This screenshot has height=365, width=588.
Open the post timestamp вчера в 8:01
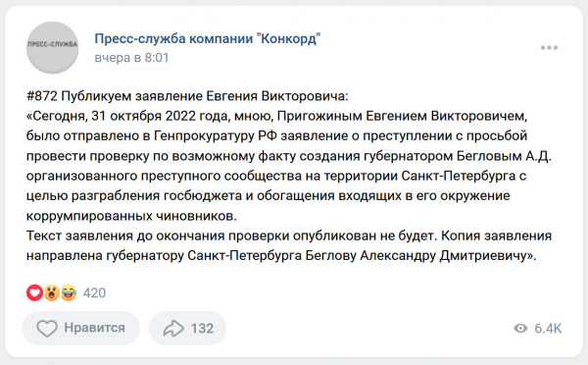(131, 58)
